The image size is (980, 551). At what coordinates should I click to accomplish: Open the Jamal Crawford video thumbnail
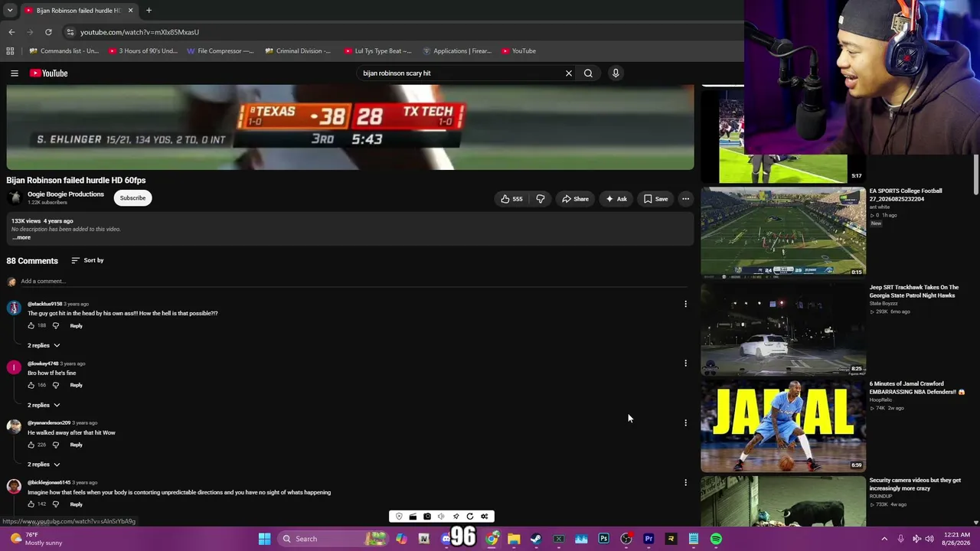pyautogui.click(x=783, y=425)
